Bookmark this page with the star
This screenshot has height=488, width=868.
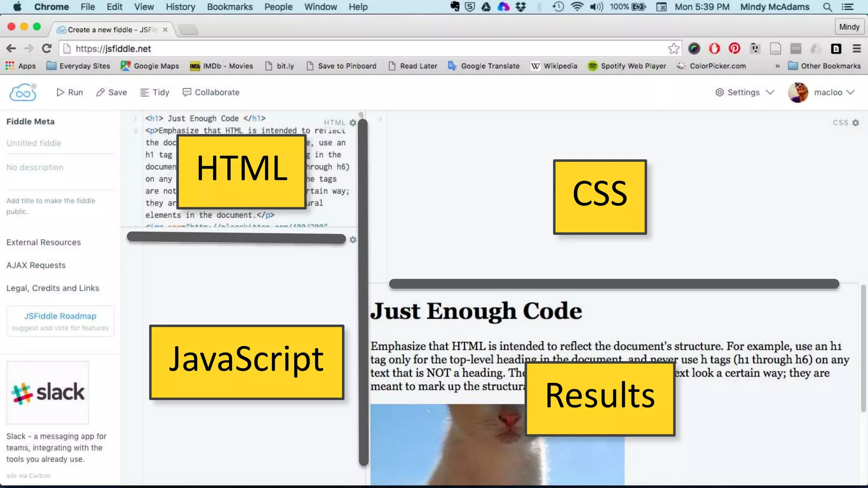point(673,49)
